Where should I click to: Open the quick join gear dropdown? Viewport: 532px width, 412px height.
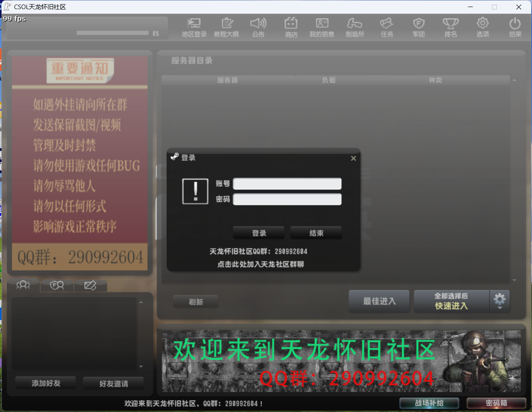(x=500, y=301)
